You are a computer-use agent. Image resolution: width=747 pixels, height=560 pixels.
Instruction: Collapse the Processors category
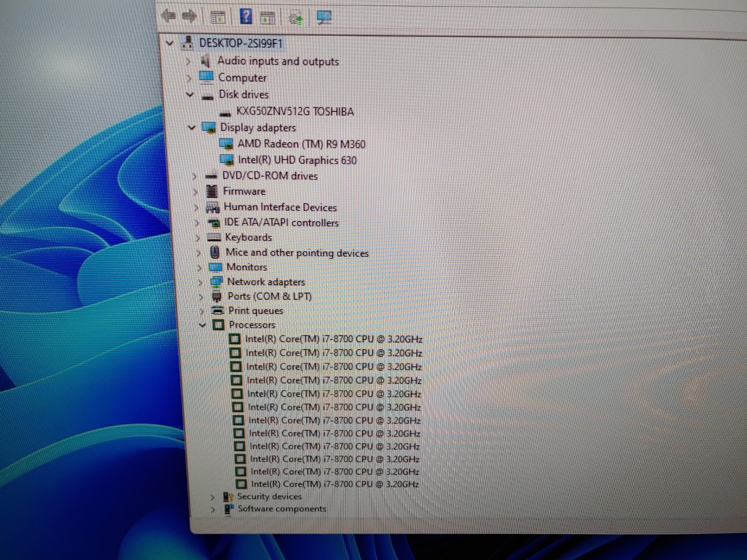click(202, 325)
